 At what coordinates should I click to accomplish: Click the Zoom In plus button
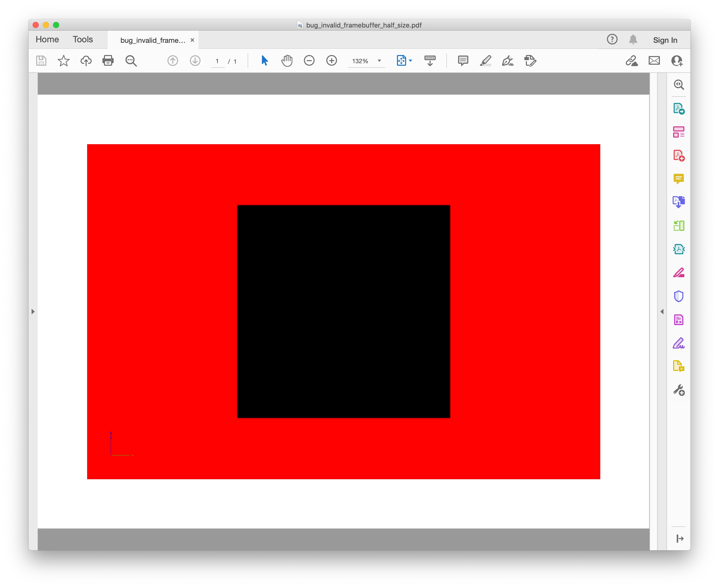pyautogui.click(x=331, y=61)
